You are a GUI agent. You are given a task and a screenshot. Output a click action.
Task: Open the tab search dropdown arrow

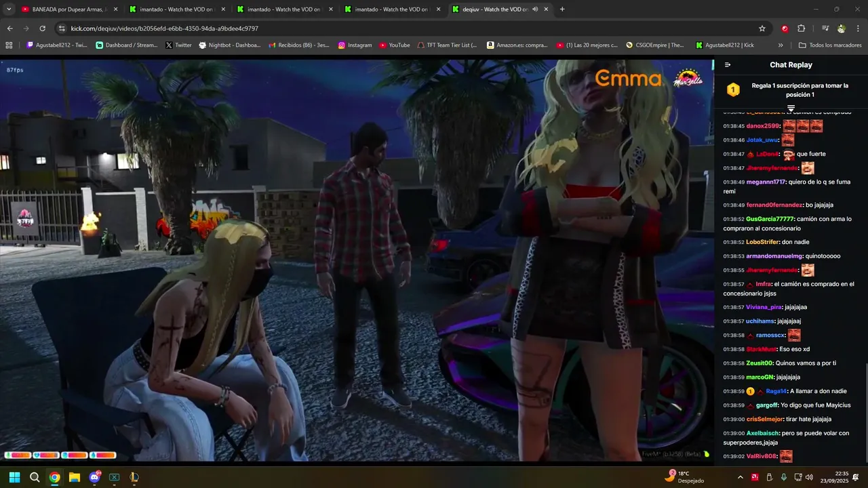click(x=9, y=9)
